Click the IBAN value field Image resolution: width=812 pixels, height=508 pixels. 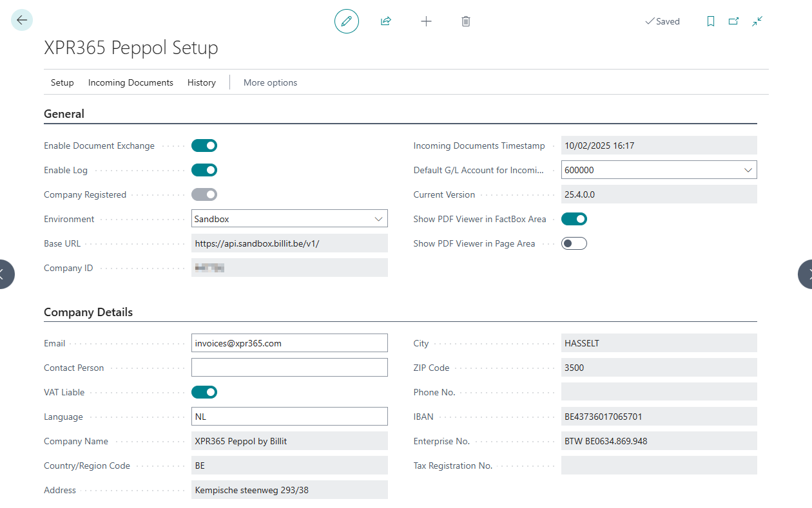tap(659, 417)
